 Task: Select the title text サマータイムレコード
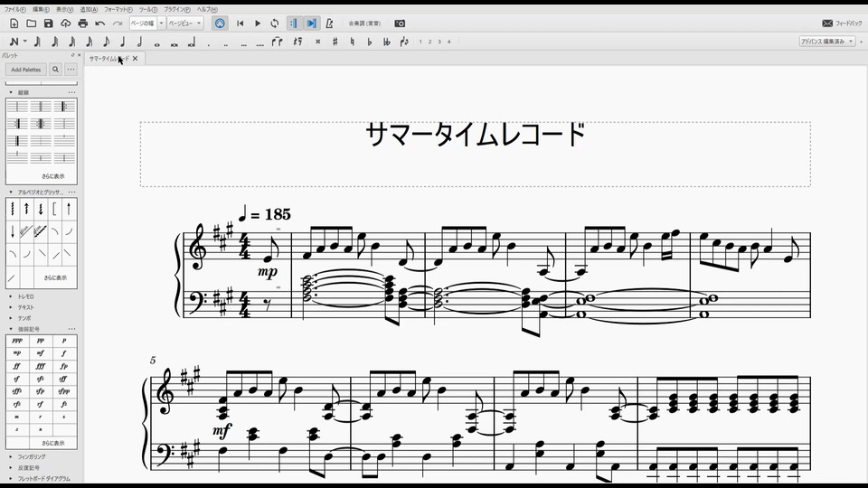[476, 135]
